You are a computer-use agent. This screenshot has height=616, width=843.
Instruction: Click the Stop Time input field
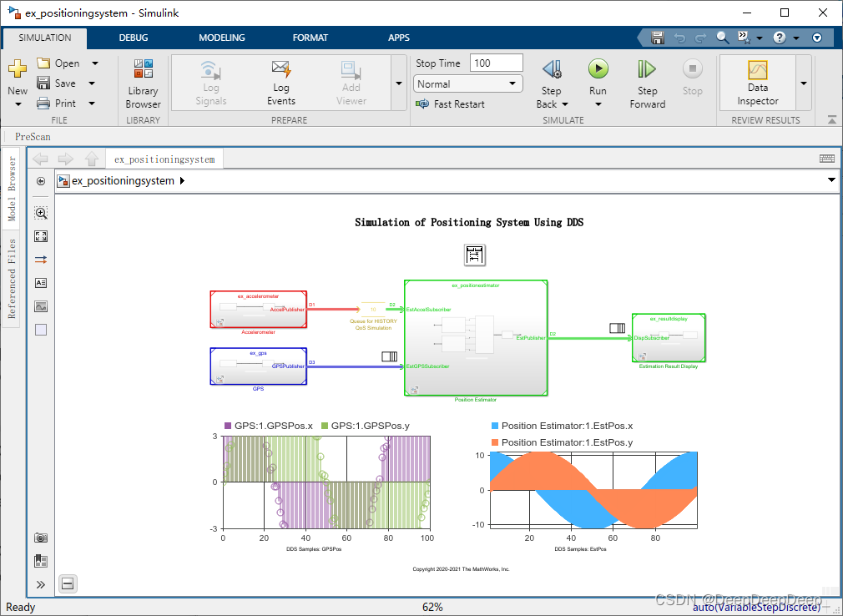coord(497,63)
